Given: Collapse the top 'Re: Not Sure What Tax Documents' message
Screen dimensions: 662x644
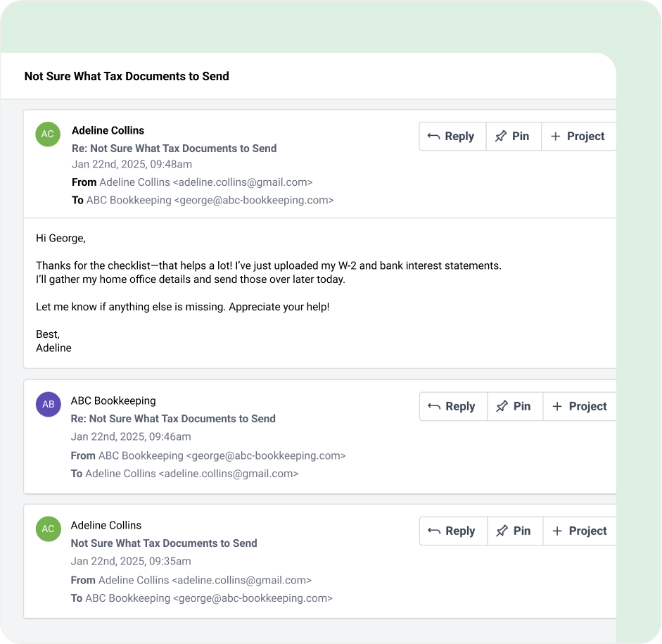Looking at the screenshot, I should 174,149.
